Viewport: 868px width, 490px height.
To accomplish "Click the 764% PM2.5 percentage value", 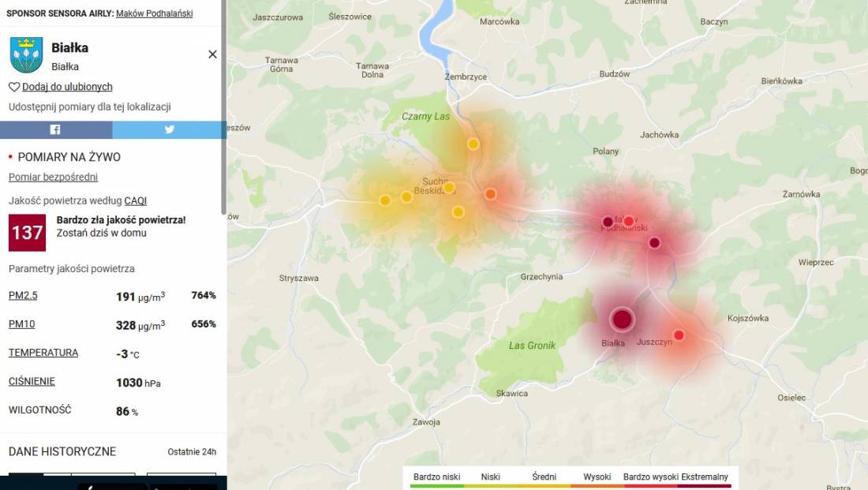I will [x=204, y=296].
